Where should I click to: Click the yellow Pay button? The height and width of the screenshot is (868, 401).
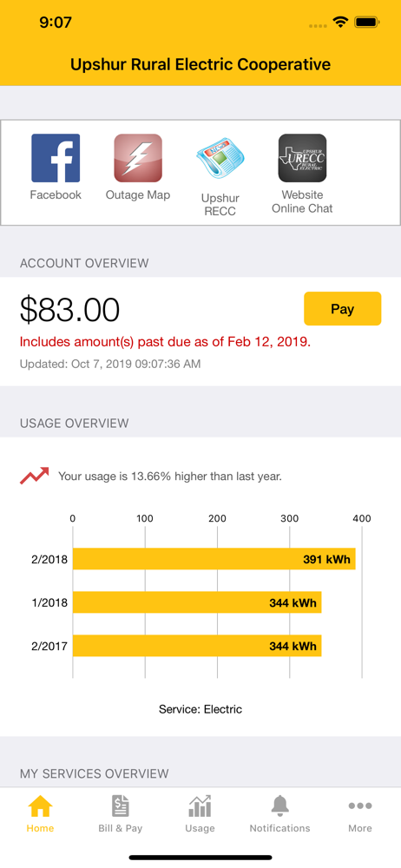(342, 309)
